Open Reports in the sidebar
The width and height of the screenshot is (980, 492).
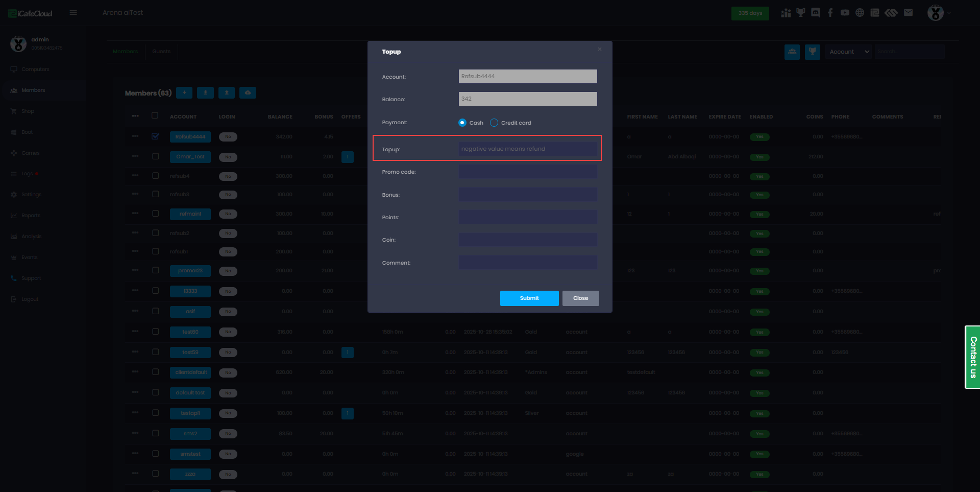pos(31,216)
